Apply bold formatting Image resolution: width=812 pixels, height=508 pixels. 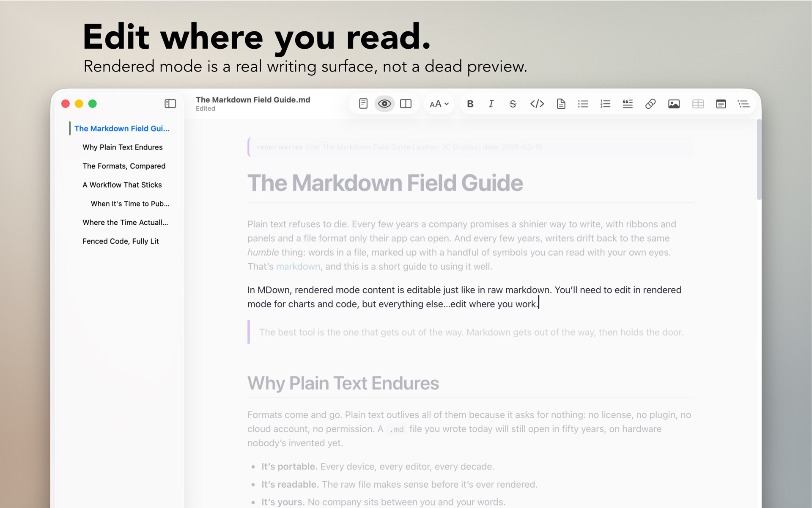click(470, 104)
